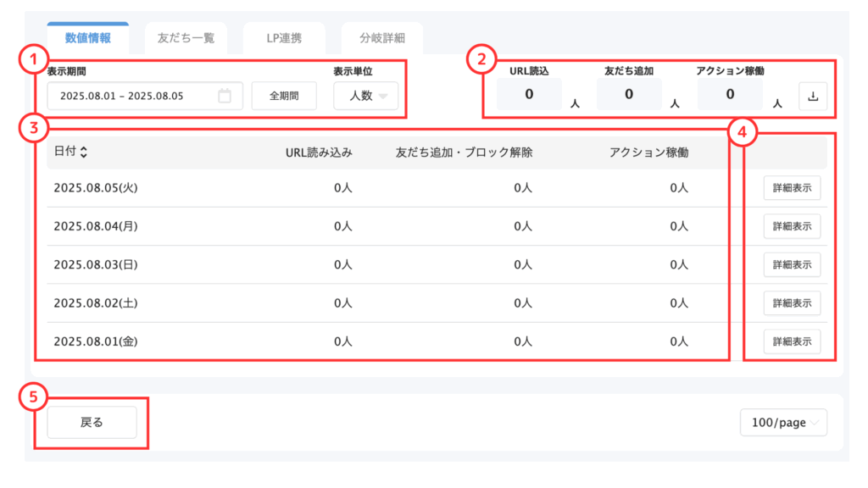Sort by the 日付 column arrows
This screenshot has width=868, height=488.
pyautogui.click(x=84, y=152)
